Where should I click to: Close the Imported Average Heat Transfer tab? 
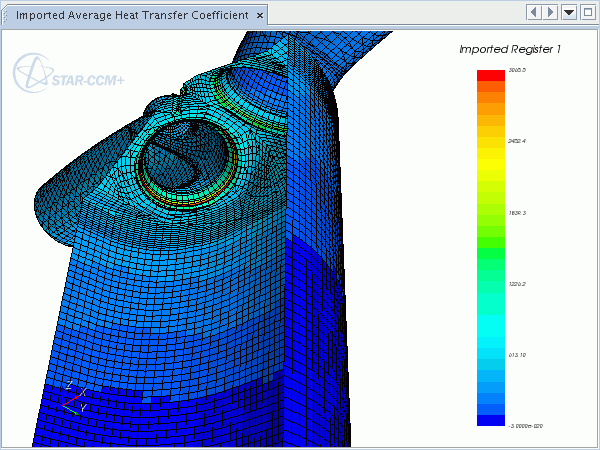(x=260, y=16)
